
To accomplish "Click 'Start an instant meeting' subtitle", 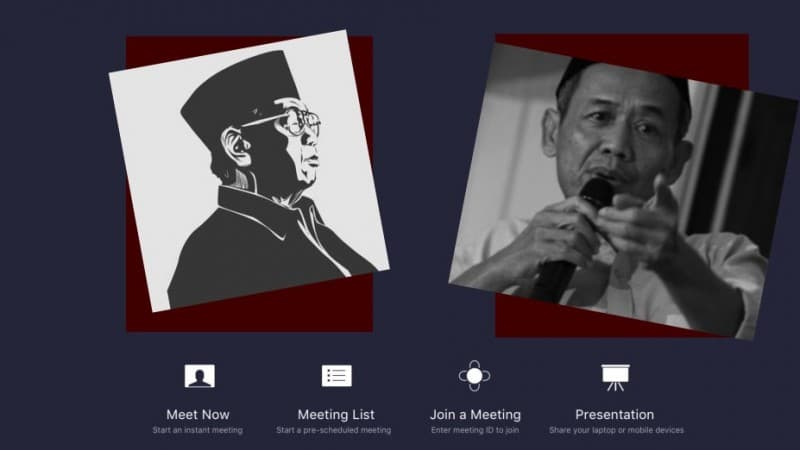I will 197,430.
